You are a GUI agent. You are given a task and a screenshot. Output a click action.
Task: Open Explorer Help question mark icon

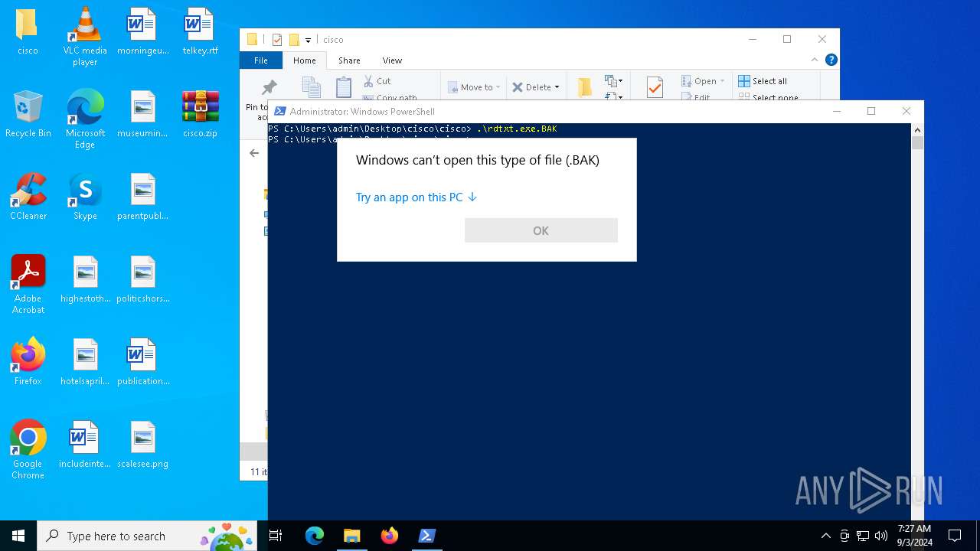click(x=831, y=60)
